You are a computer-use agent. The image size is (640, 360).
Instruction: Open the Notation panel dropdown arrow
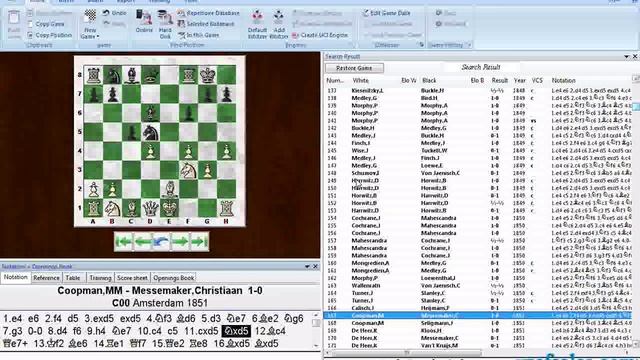(x=307, y=267)
